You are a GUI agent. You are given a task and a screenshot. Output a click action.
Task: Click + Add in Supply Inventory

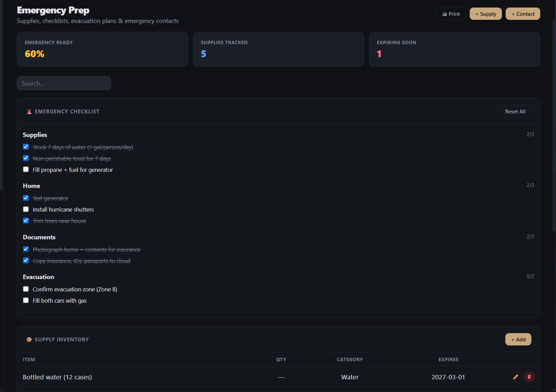[518, 340]
